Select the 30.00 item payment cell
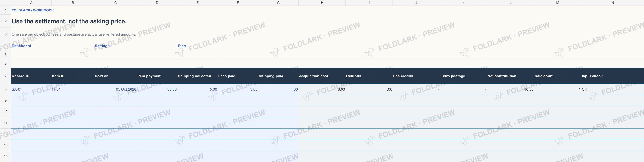The image size is (644, 162). tap(157, 89)
